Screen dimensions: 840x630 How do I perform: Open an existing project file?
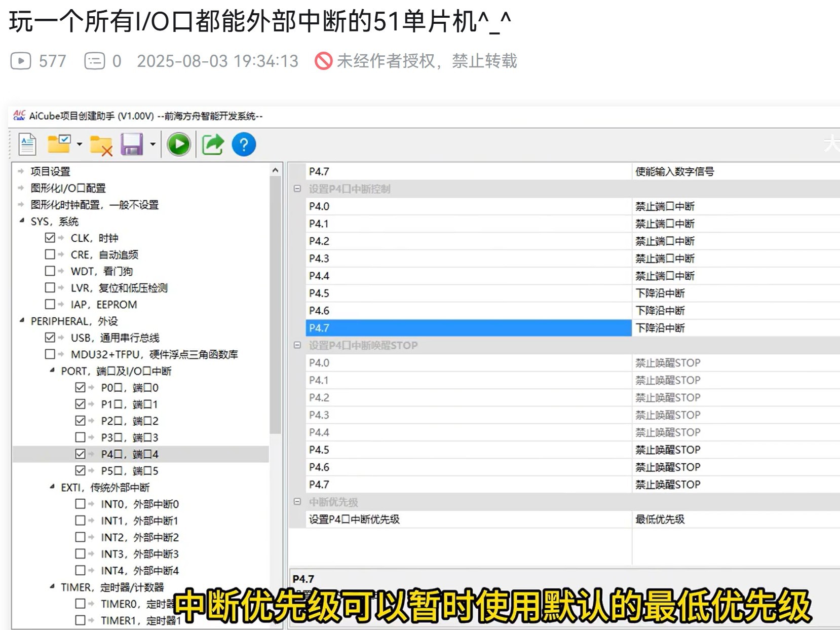[x=58, y=144]
